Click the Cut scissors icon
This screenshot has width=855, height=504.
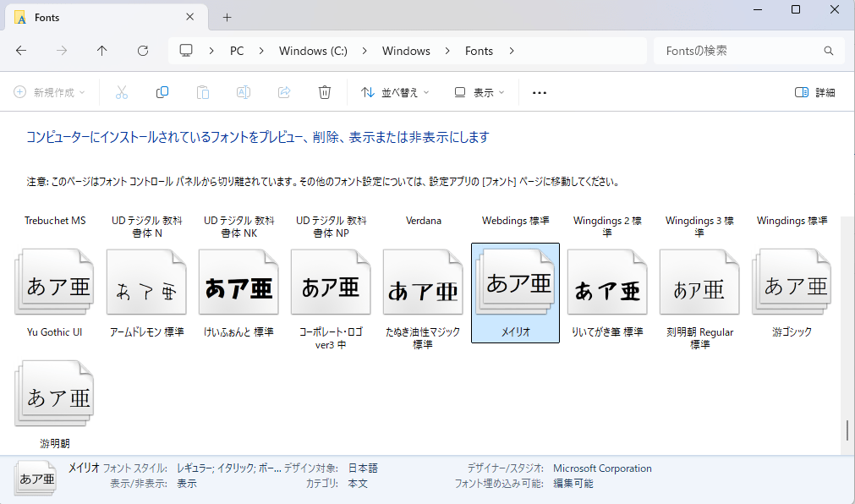point(122,93)
